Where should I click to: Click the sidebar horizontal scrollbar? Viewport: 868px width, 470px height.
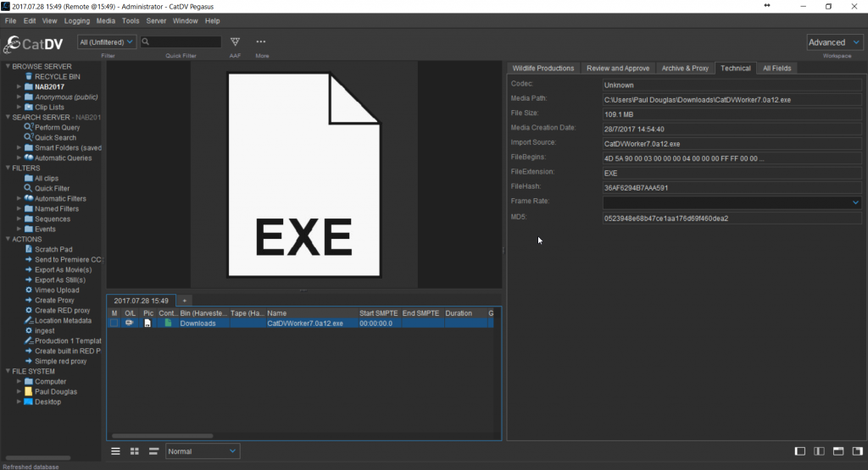point(38,458)
